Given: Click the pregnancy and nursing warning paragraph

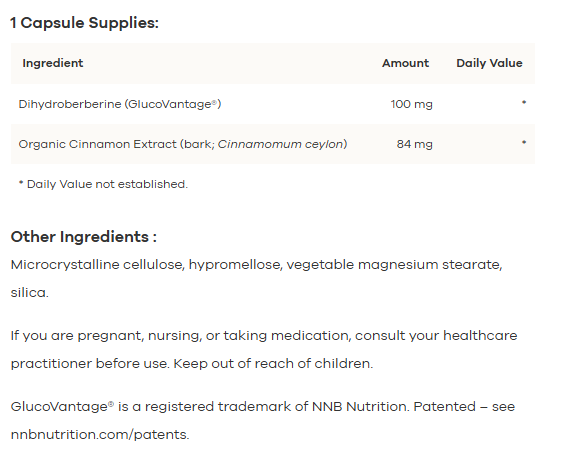Looking at the screenshot, I should [264, 350].
